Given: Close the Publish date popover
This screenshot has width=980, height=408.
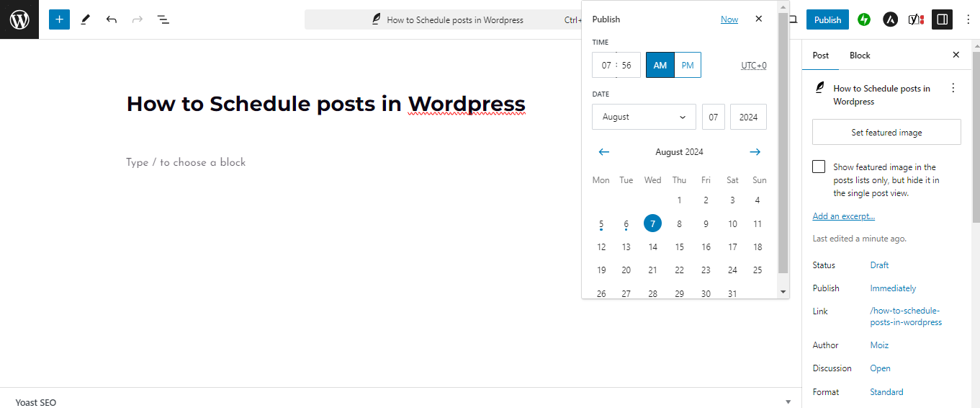Looking at the screenshot, I should click(758, 19).
